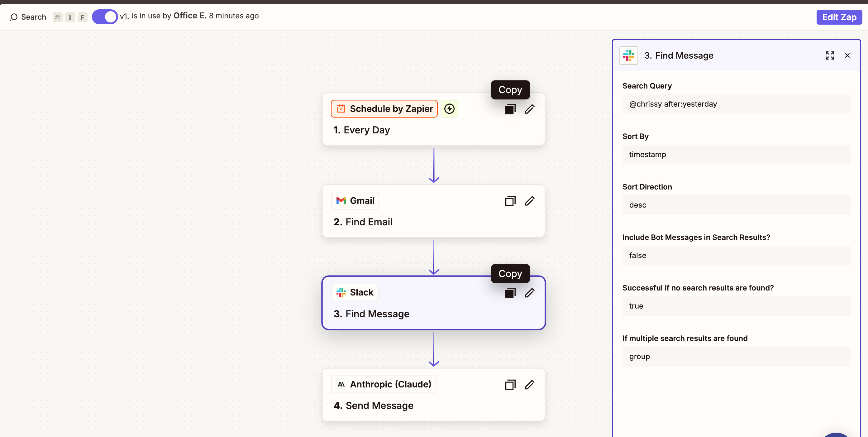Copy the Anthropic Claude step
The height and width of the screenshot is (437, 868).
[510, 385]
